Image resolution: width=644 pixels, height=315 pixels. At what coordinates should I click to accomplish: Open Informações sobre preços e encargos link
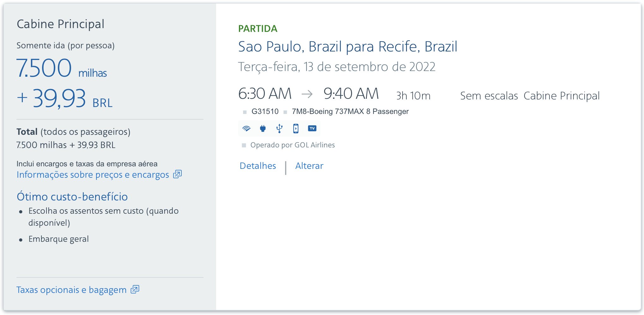(93, 175)
